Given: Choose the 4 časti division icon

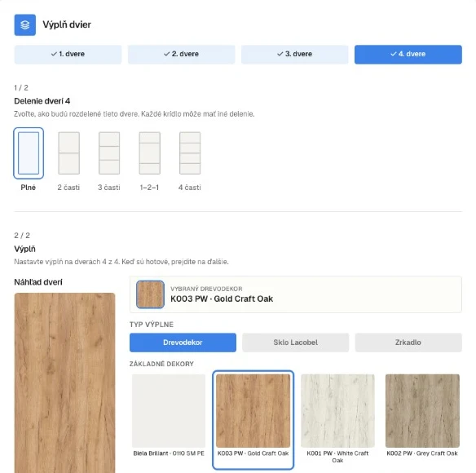Looking at the screenshot, I should pyautogui.click(x=190, y=153).
